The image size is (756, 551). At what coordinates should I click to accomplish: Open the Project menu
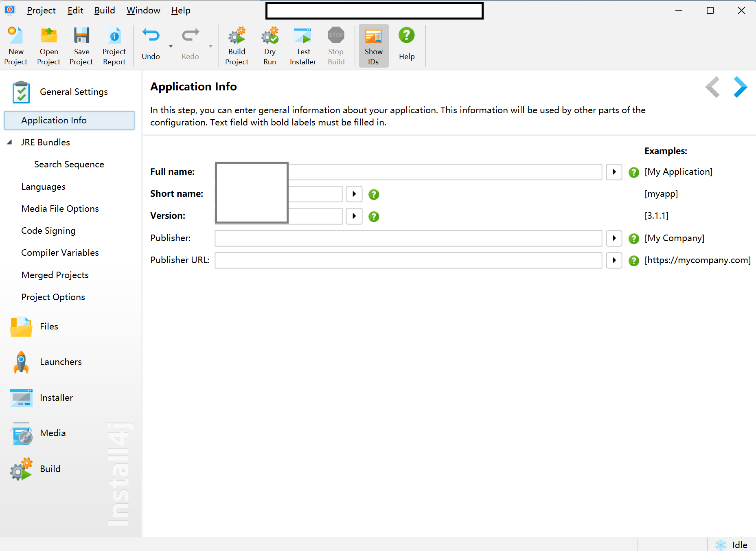coord(41,11)
